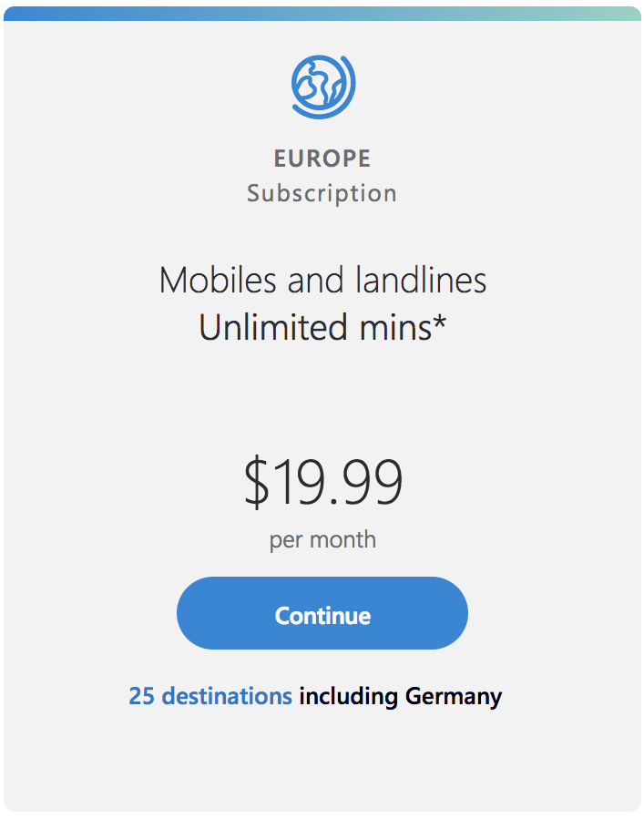Click the word Germany below Continue
644x819 pixels.
coord(454,697)
